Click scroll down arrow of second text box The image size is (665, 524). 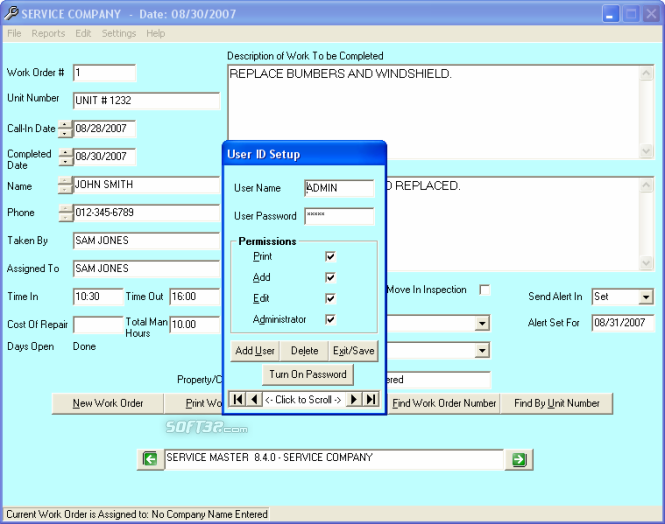click(646, 263)
